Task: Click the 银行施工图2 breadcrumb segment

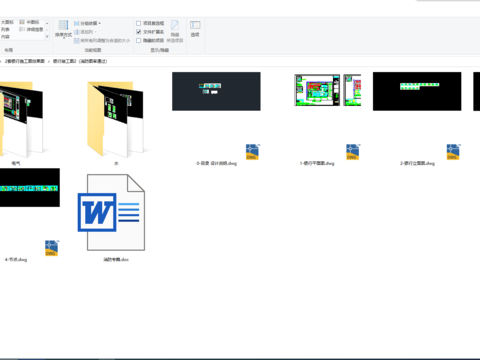Action: point(80,61)
